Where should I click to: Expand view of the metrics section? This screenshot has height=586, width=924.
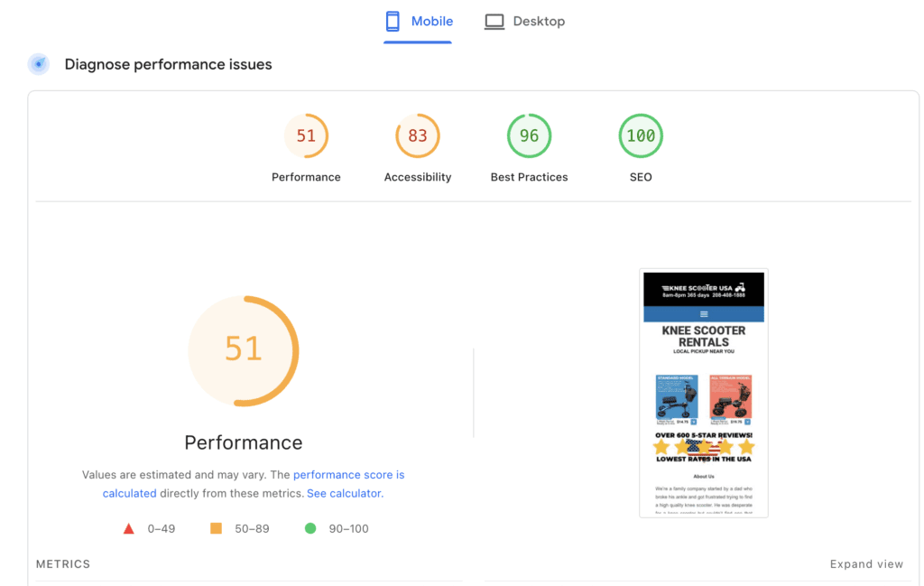tap(866, 564)
